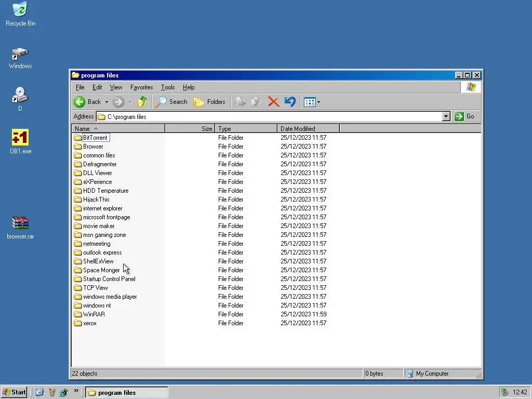Select the msn gaming zone folder icon
The height and width of the screenshot is (399, 532).
(x=78, y=234)
